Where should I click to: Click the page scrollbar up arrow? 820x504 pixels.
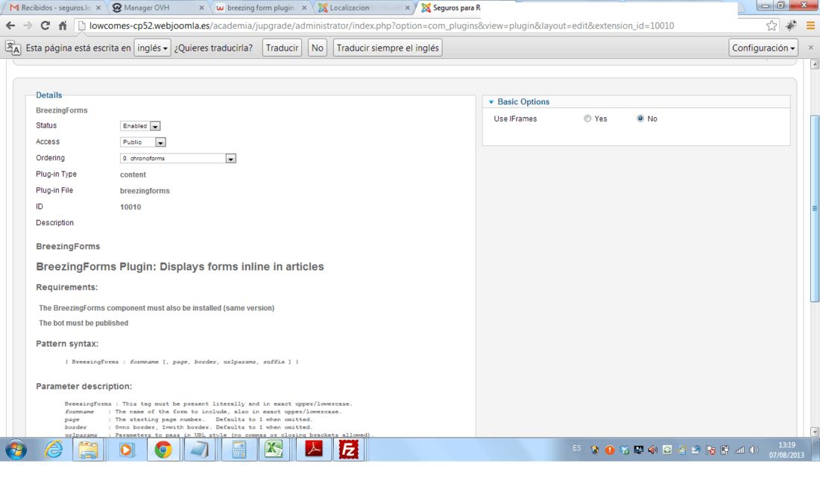pos(814,64)
